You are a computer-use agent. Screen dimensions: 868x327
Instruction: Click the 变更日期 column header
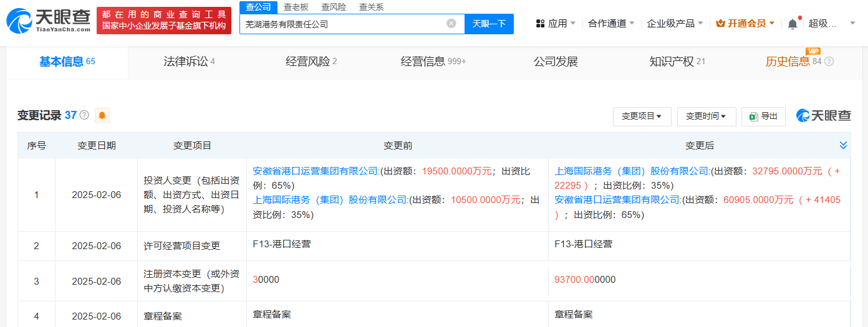coord(96,145)
